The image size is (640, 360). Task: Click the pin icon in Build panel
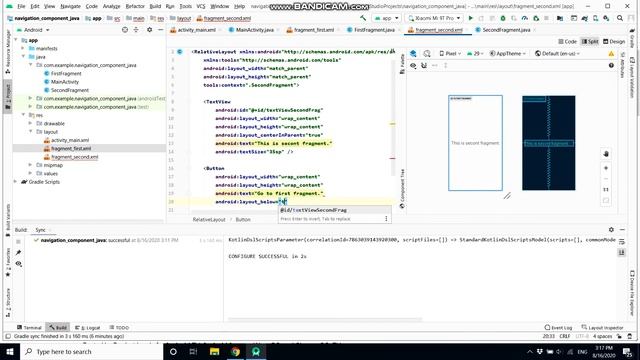(x=18, y=253)
